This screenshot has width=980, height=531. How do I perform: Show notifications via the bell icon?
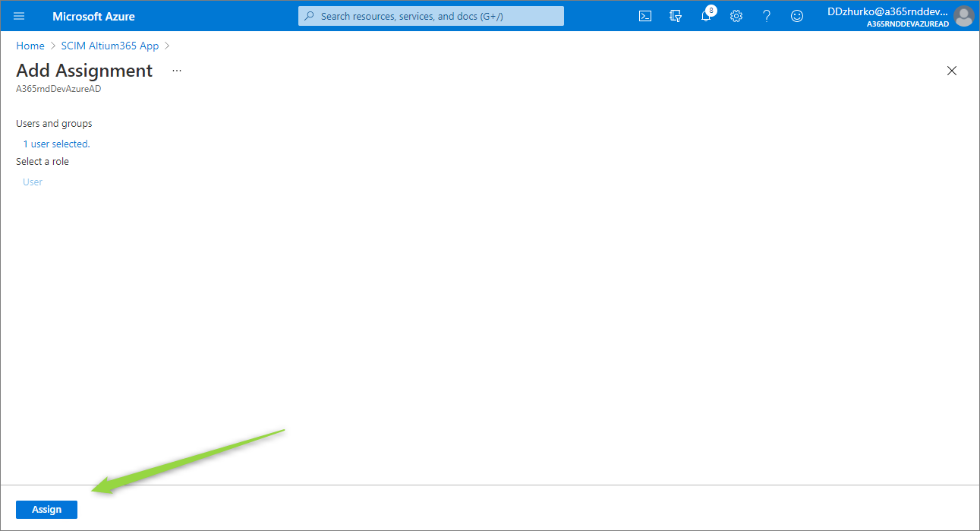pos(706,16)
